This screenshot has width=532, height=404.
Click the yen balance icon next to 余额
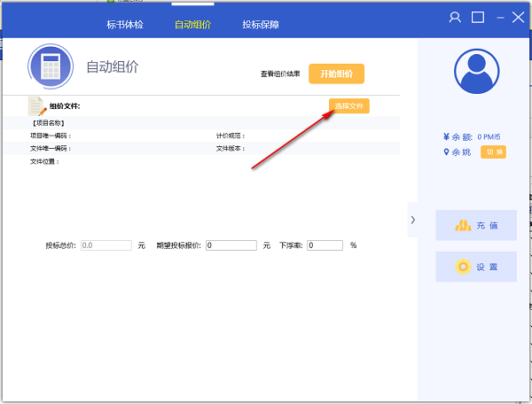click(x=445, y=137)
